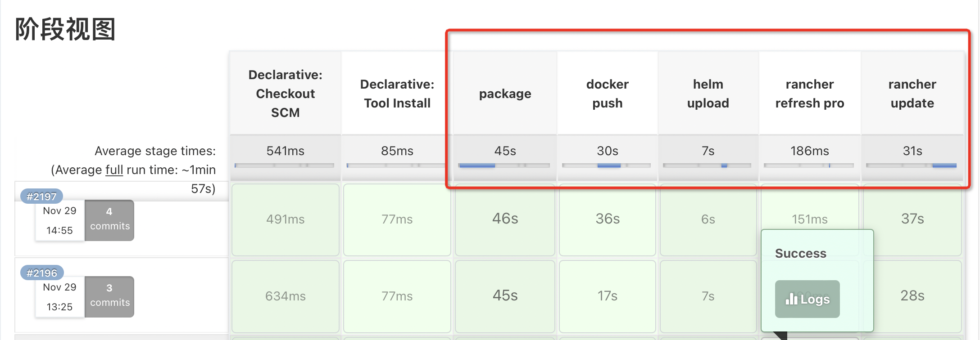Viewport: 980px width, 340px height.
Task: Open build #2197 badge
Action: pos(41,197)
